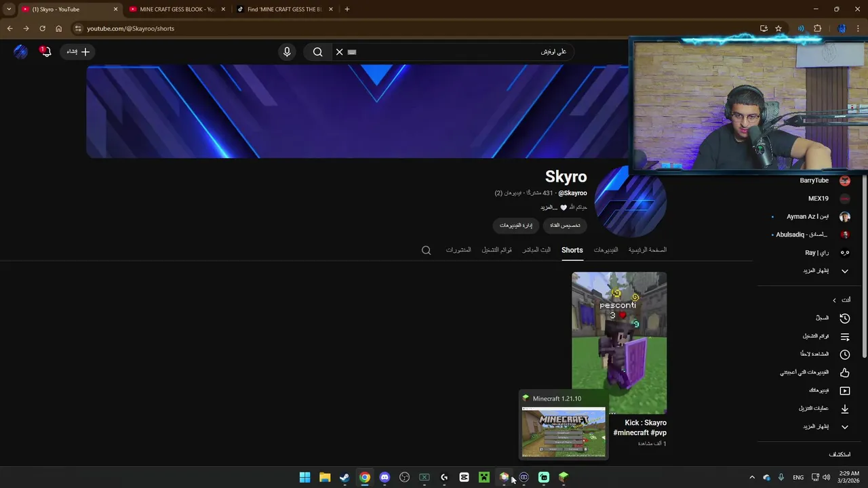Click the ENG language indicator in taskbar

coord(798,478)
